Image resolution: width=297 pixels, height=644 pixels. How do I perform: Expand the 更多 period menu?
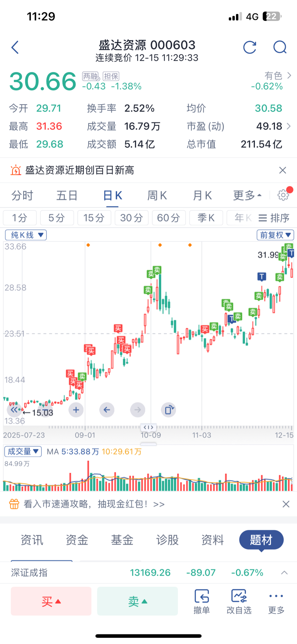247,196
